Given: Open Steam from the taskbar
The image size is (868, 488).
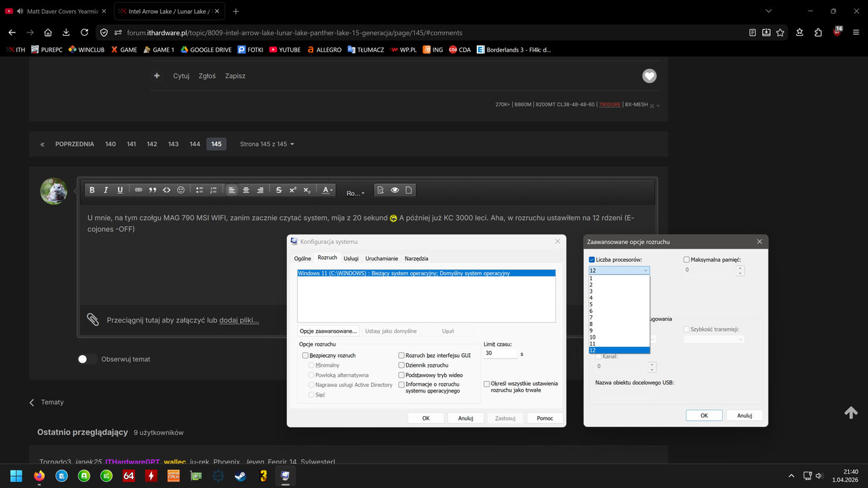Looking at the screenshot, I should tap(240, 476).
